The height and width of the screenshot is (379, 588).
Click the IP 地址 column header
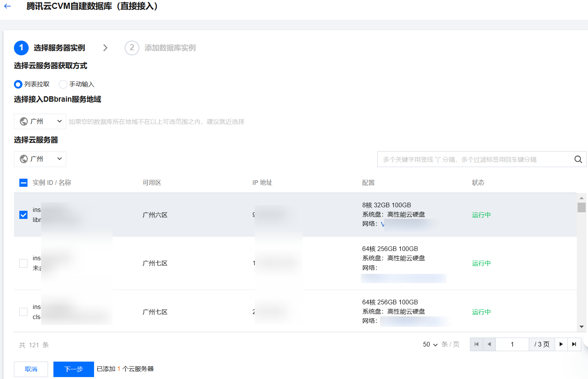click(x=262, y=183)
